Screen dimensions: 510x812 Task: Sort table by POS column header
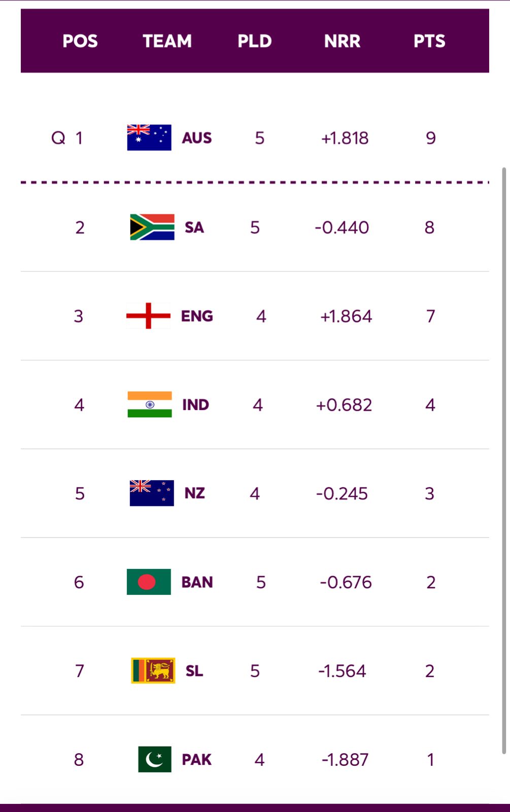pos(80,41)
